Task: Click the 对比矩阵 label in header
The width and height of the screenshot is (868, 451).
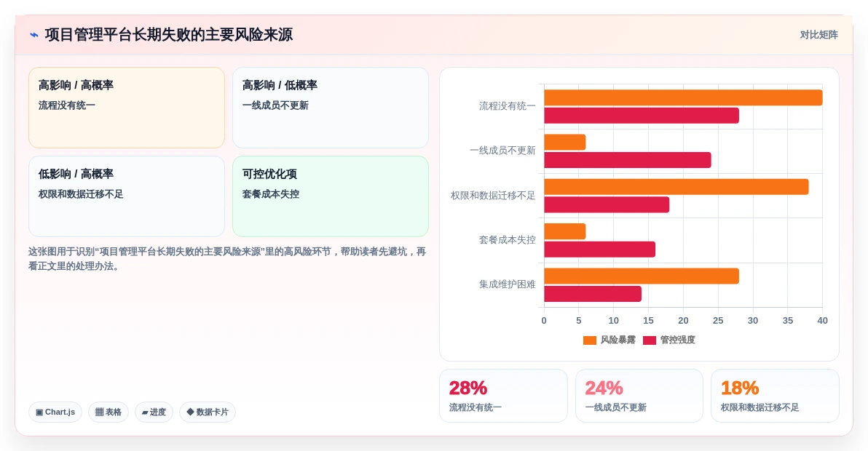Action: pos(818,35)
